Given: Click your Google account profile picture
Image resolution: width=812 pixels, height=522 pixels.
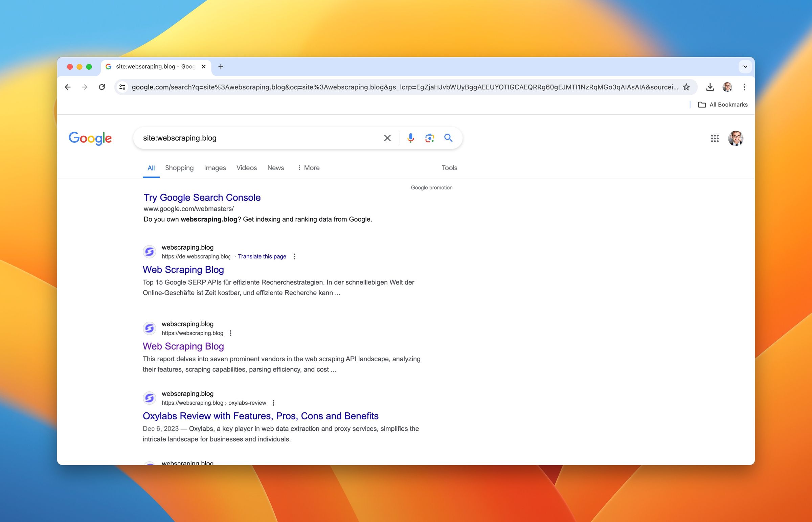Looking at the screenshot, I should pos(736,139).
